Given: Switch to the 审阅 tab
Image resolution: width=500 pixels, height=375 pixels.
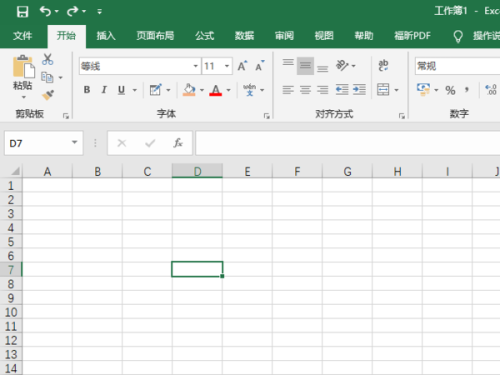Looking at the screenshot, I should (284, 36).
